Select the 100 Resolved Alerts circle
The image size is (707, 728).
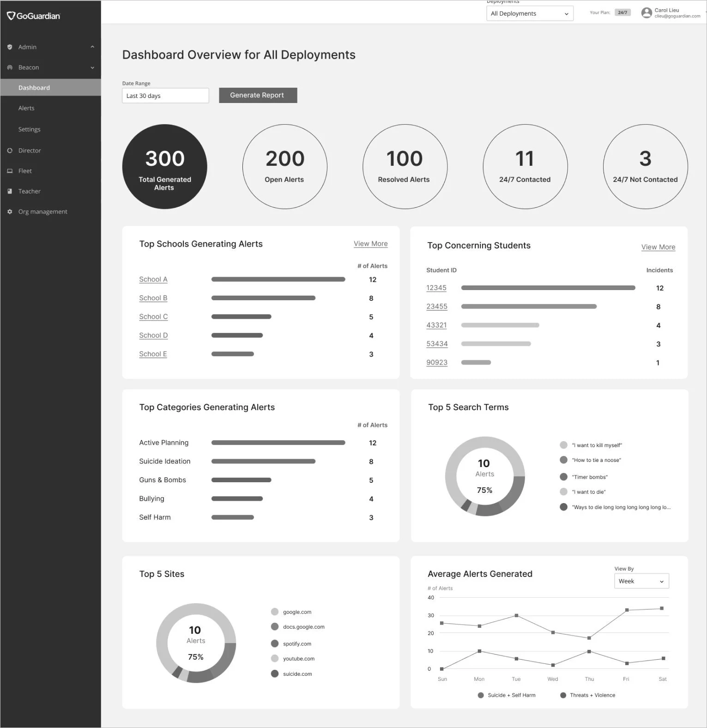coord(405,166)
